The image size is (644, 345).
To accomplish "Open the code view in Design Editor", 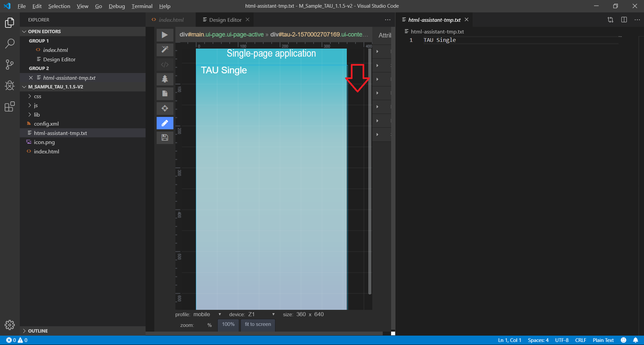I will [165, 64].
